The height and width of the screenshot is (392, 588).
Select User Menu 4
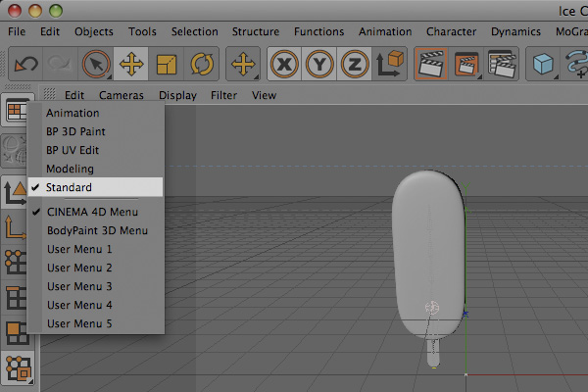pos(96,305)
